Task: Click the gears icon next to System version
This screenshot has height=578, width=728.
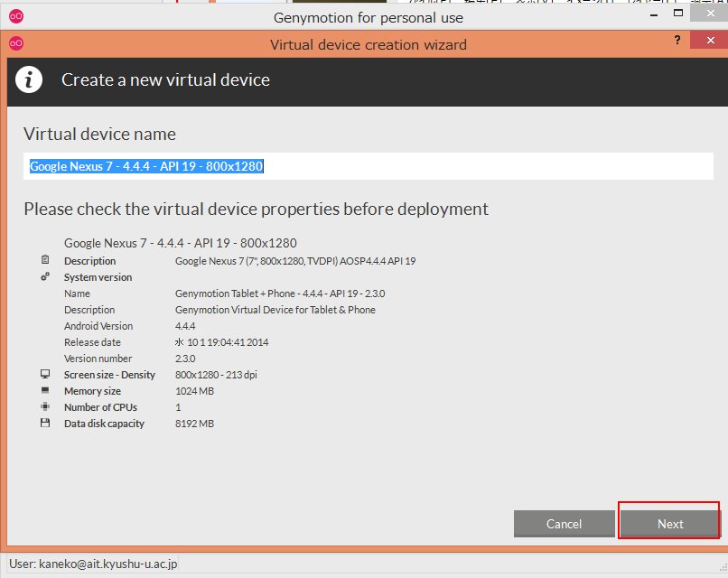Action: tap(45, 276)
